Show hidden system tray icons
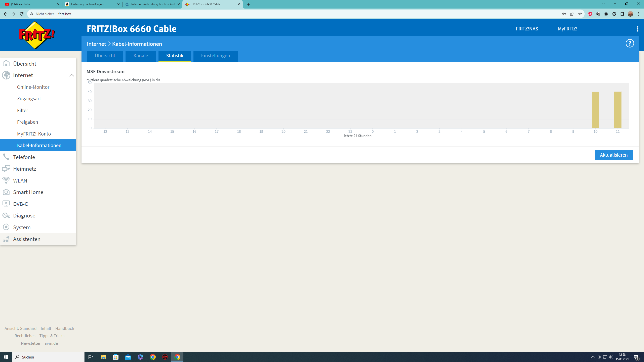 click(593, 357)
